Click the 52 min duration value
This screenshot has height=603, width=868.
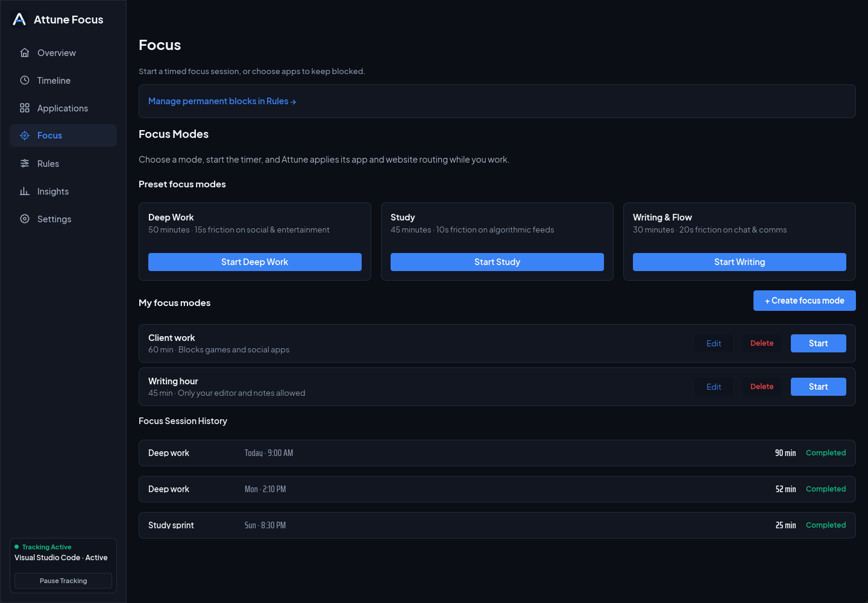click(x=785, y=489)
